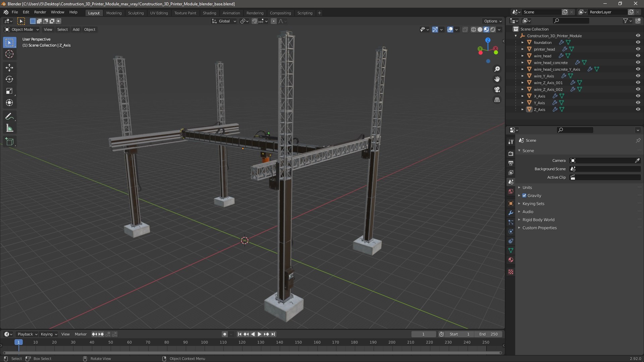Image resolution: width=644 pixels, height=362 pixels.
Task: Select the Scale tool
Action: (x=9, y=91)
